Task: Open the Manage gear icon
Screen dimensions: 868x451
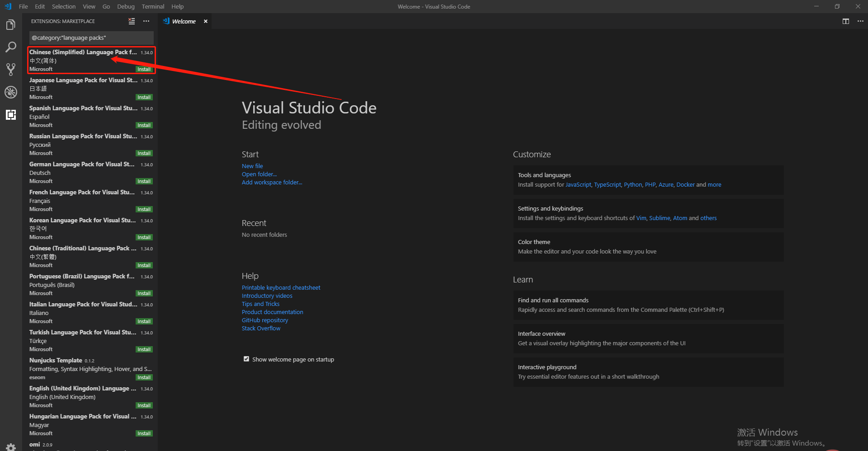Action: point(11,446)
